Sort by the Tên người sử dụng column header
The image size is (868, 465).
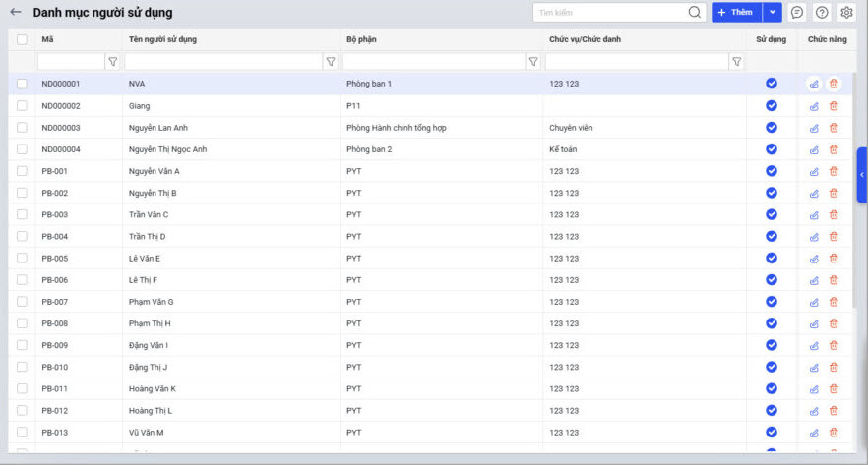(x=162, y=39)
